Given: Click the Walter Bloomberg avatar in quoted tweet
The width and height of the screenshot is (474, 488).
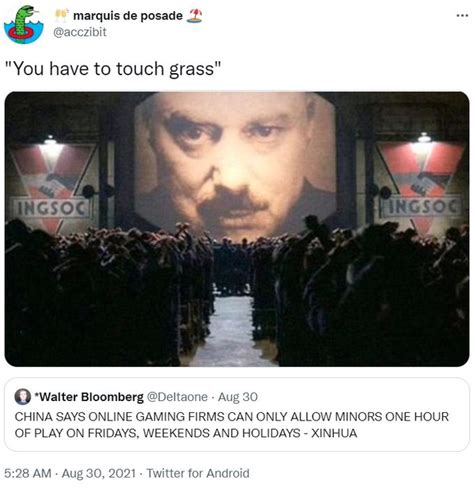Looking at the screenshot, I should pos(23,397).
